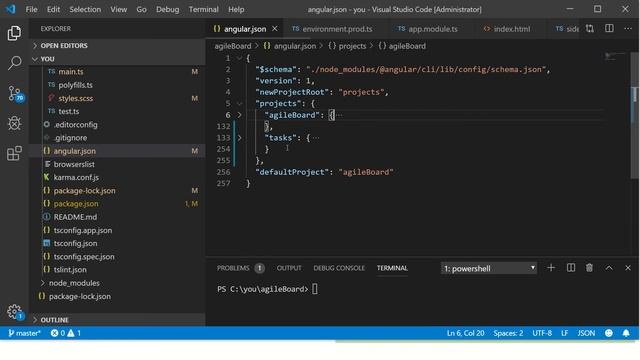Open the Explorer view in activity bar
The width and height of the screenshot is (640, 360).
click(x=14, y=33)
